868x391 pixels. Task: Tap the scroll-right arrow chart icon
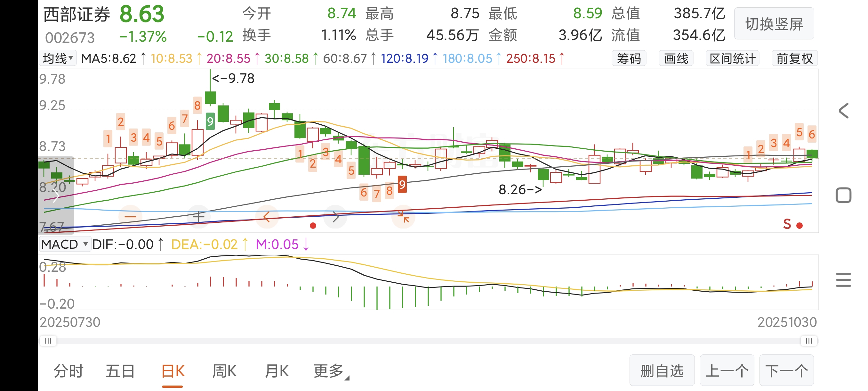click(335, 217)
